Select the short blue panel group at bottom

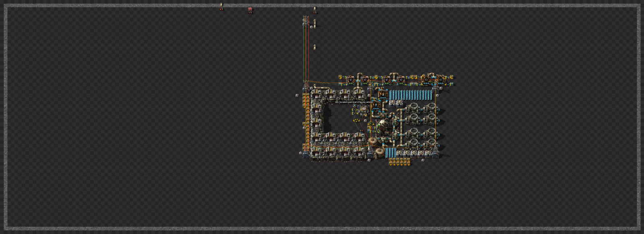[391, 153]
